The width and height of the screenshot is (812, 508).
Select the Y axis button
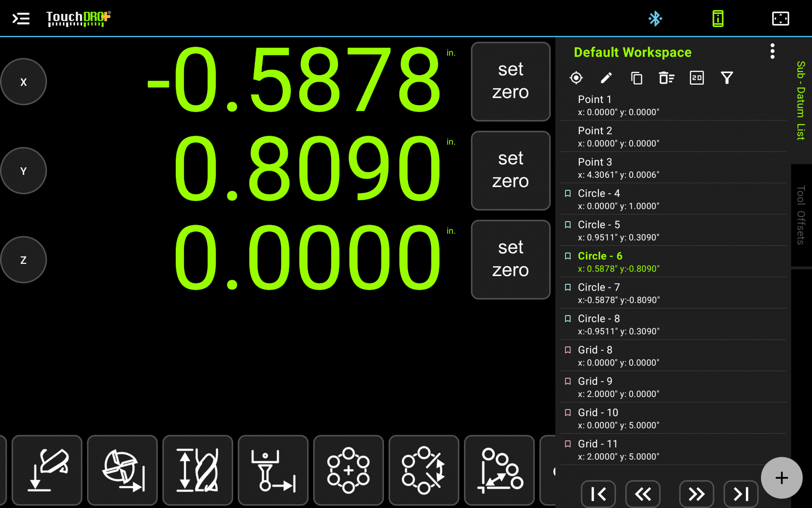(x=23, y=171)
